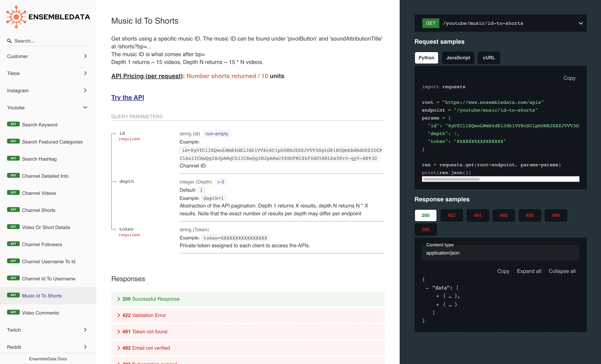Image resolution: width=601 pixels, height=364 pixels.
Task: Open Channel Id To Username endpoint
Action: 48,278
